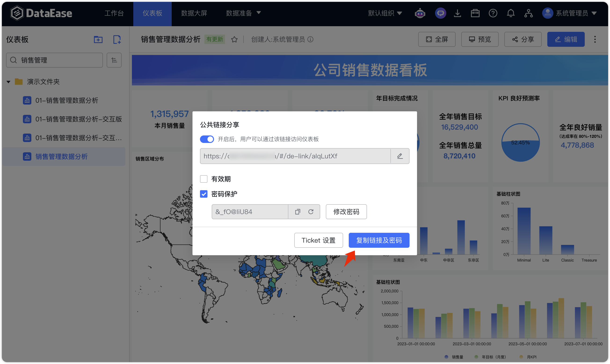Go to the 工作台 tab

(x=114, y=13)
